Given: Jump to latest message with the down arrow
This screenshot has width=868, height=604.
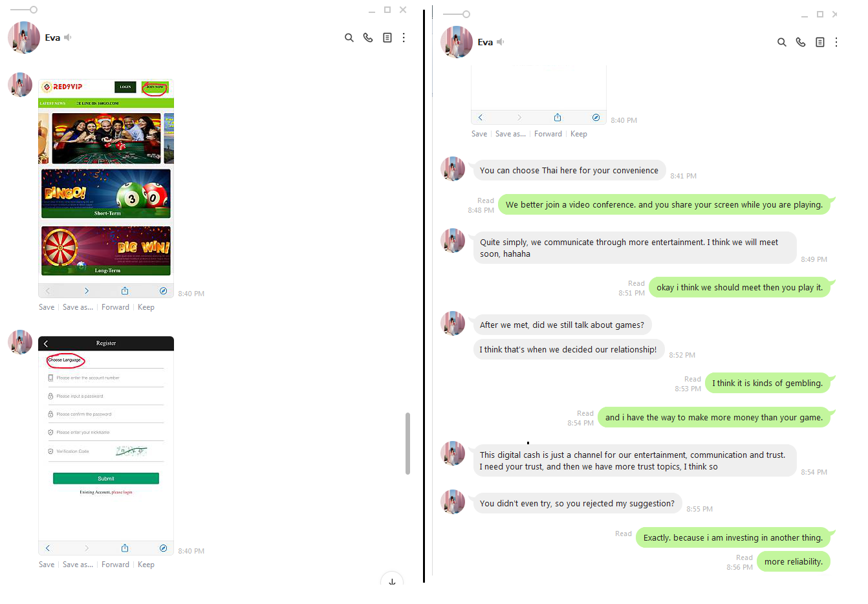Looking at the screenshot, I should (x=392, y=580).
